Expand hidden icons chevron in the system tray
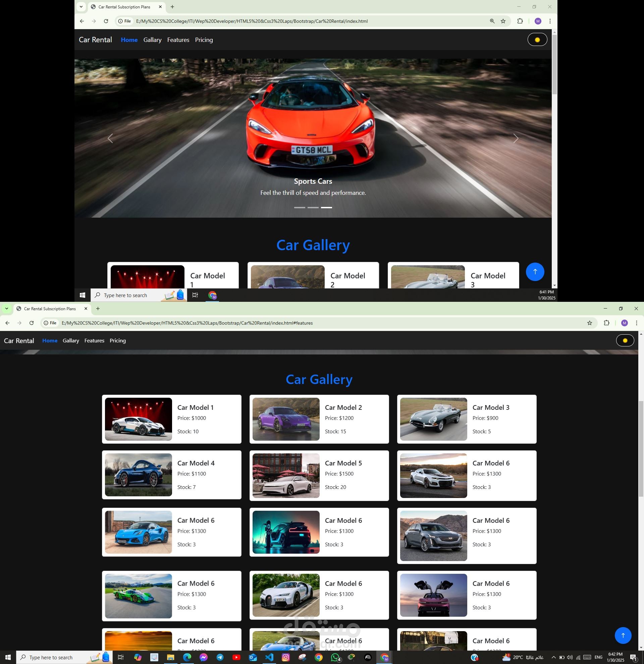Image resolution: width=644 pixels, height=664 pixels. [554, 657]
